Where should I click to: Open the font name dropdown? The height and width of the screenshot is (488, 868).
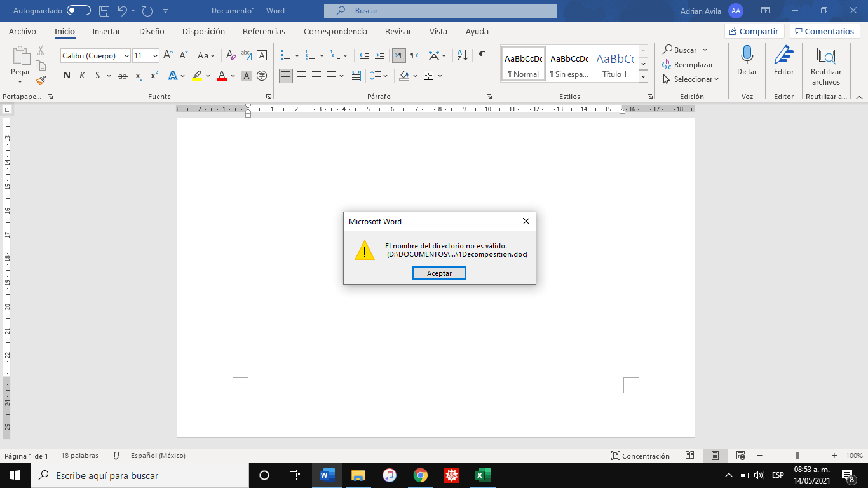coord(127,56)
